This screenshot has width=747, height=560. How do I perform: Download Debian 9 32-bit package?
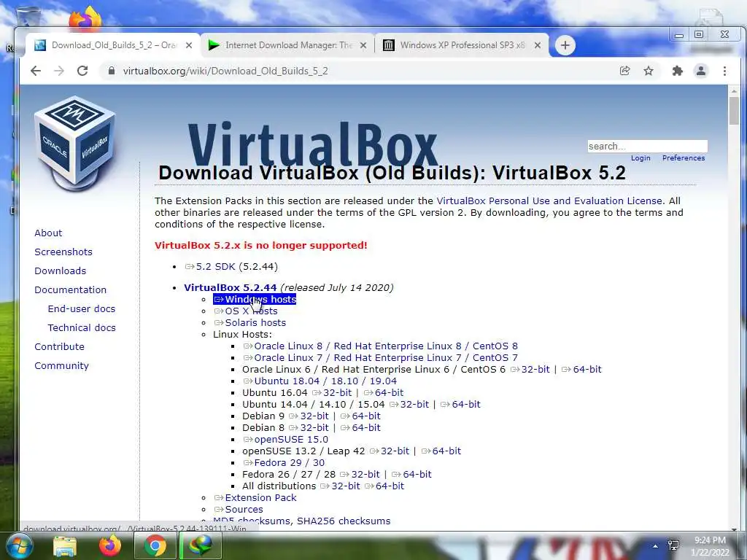coord(309,416)
